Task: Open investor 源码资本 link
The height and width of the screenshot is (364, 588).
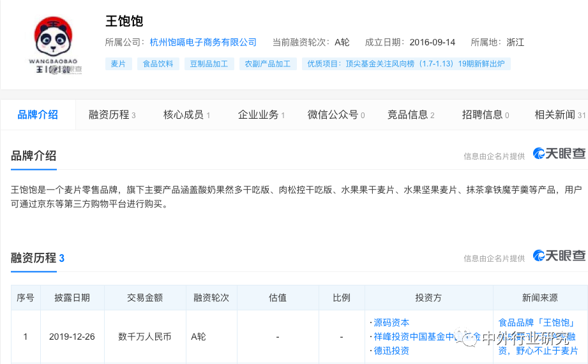Action: tap(391, 322)
